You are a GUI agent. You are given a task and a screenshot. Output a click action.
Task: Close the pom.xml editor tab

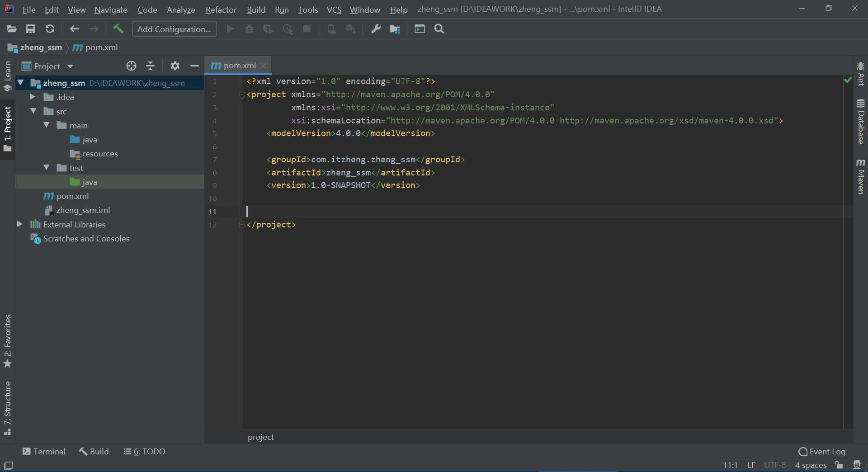coord(263,66)
